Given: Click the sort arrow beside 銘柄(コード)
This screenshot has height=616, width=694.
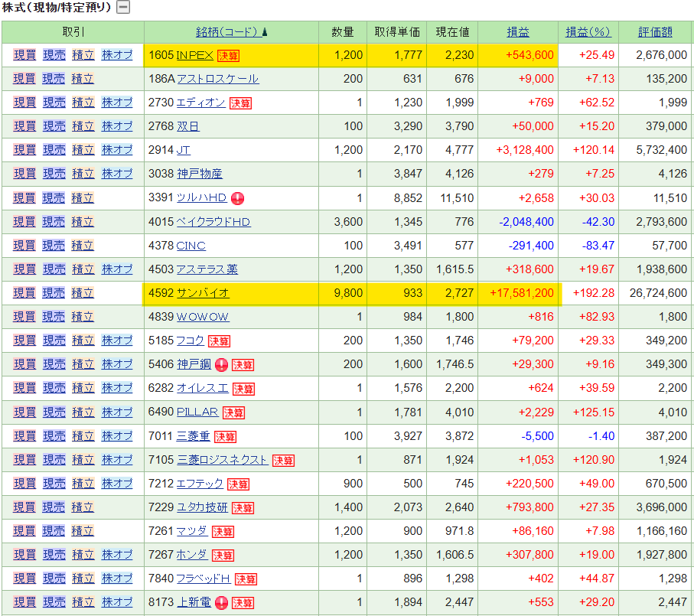Looking at the screenshot, I should click(265, 32).
